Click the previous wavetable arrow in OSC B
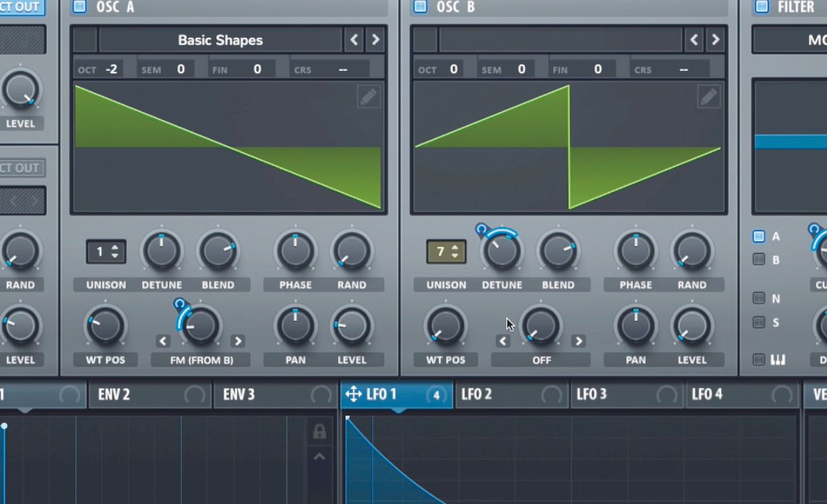 [x=694, y=40]
